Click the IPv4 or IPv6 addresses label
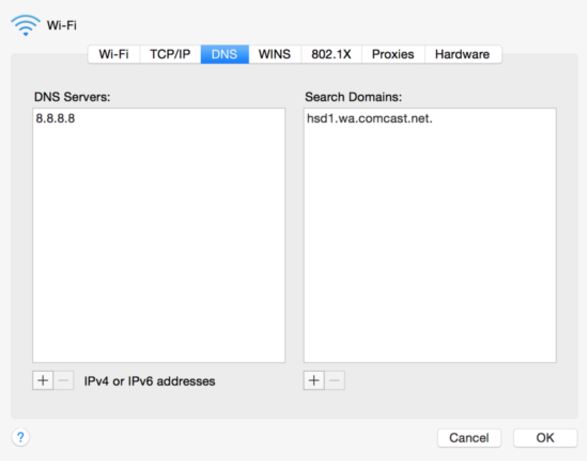This screenshot has height=461, width=587. [x=149, y=381]
